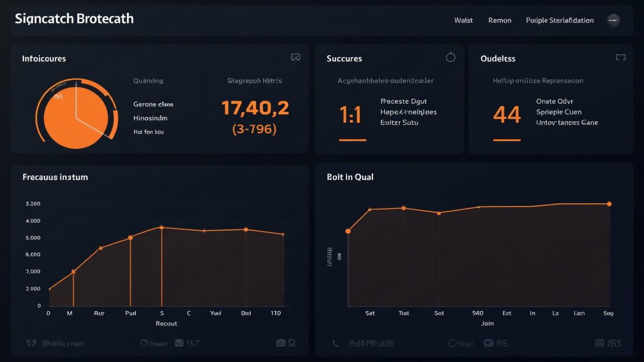Click the bookmark icon on Infoicoures panel
The height and width of the screenshot is (362, 644).
[x=295, y=57]
